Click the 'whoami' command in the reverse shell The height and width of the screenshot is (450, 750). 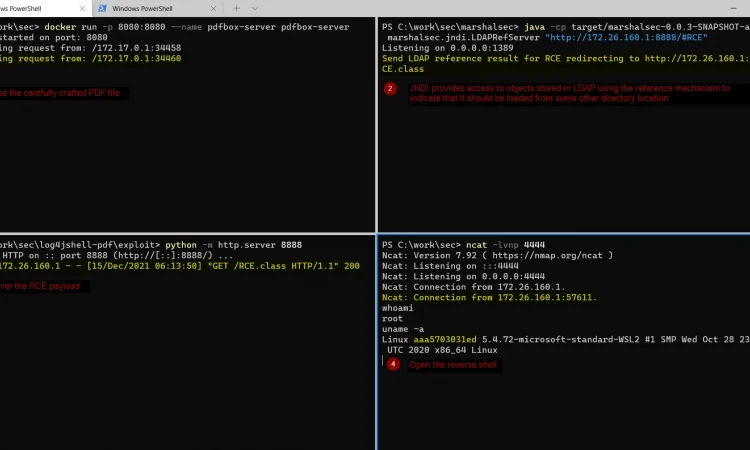pos(397,308)
